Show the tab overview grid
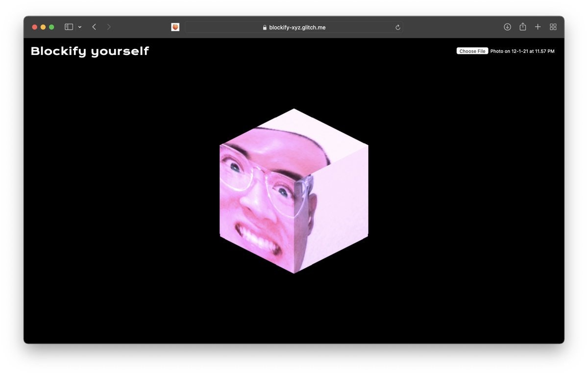The height and width of the screenshot is (375, 588). [x=553, y=27]
